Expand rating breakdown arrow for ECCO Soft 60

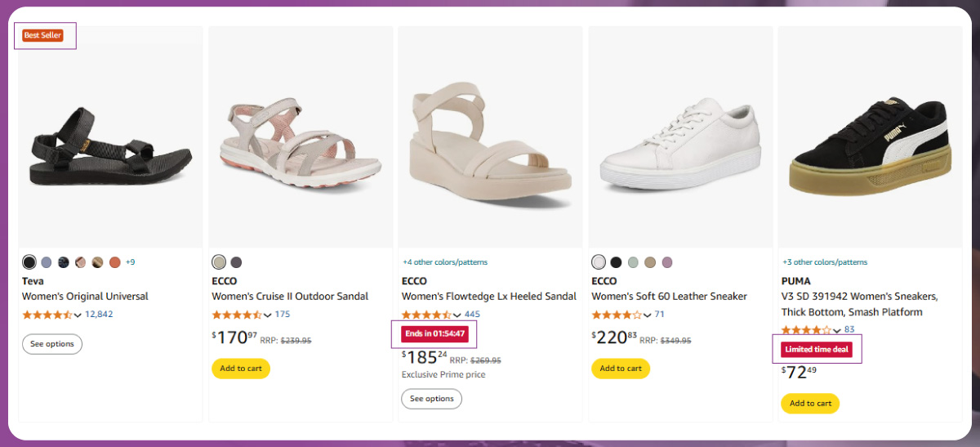(x=647, y=315)
